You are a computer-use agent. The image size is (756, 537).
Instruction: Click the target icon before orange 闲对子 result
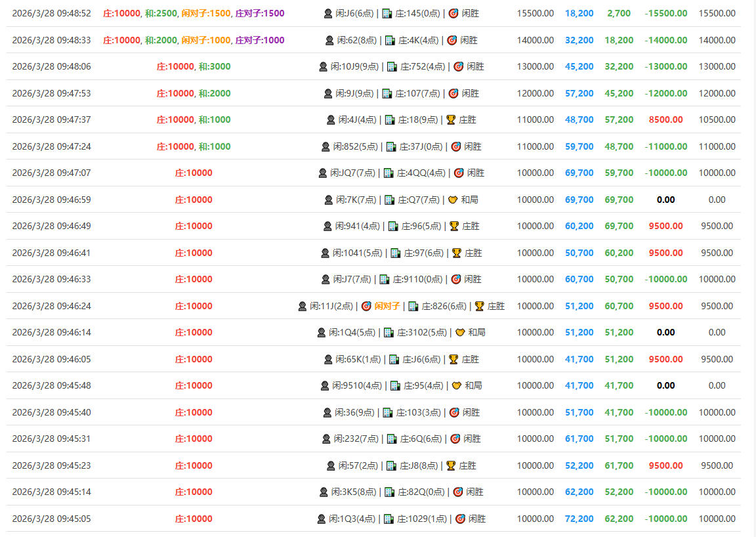[366, 306]
